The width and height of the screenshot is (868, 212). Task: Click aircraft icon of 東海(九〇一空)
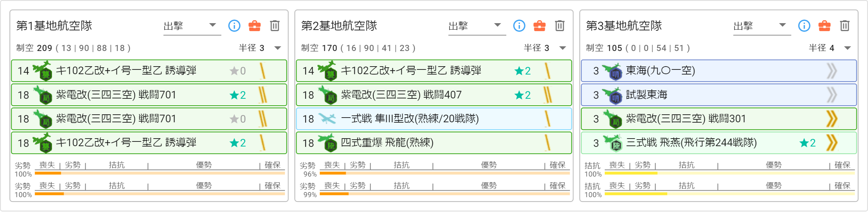coord(612,71)
